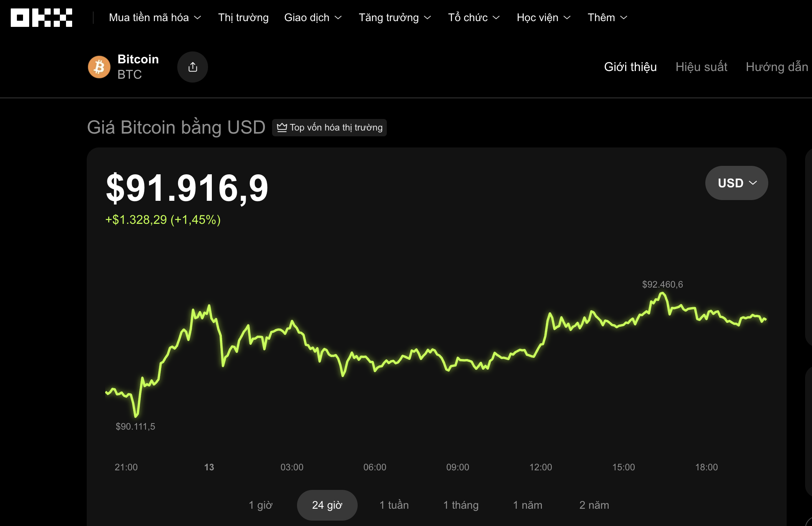
Task: Expand the USD currency selector
Action: click(736, 183)
